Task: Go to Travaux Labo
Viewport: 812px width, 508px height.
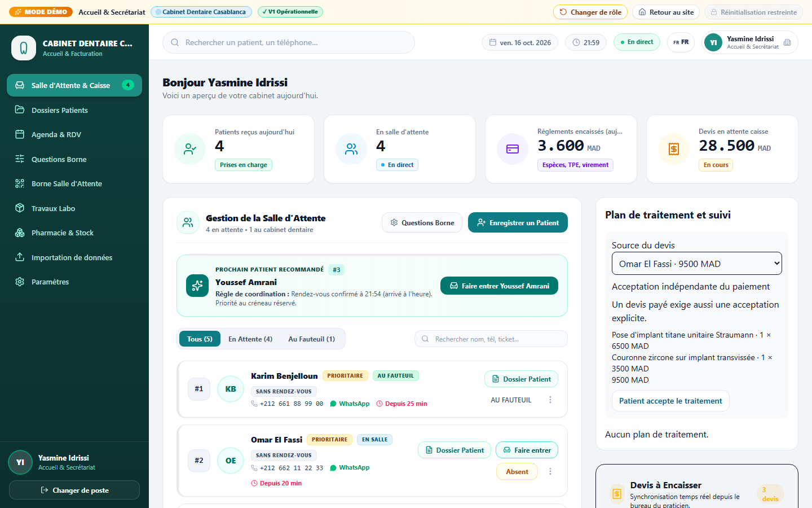Action: tap(74, 208)
